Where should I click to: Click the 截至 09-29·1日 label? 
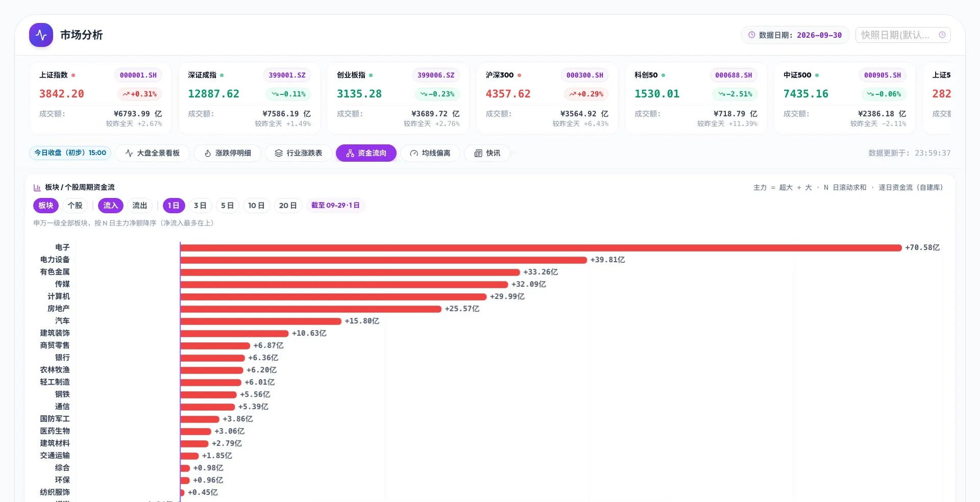click(335, 206)
